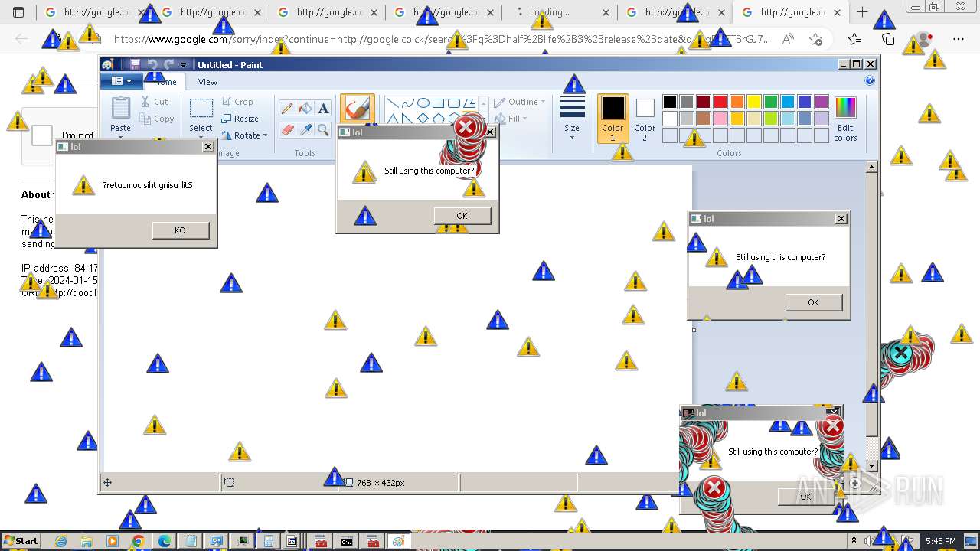This screenshot has height=551, width=980.
Task: Select the Text tool in Paint
Action: (323, 109)
